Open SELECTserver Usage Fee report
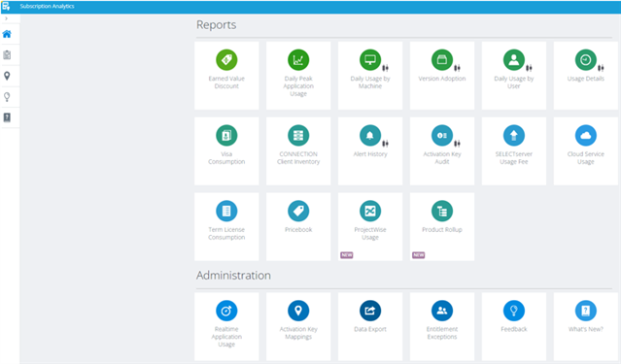Viewport: 621px width, 364px height. point(514,151)
